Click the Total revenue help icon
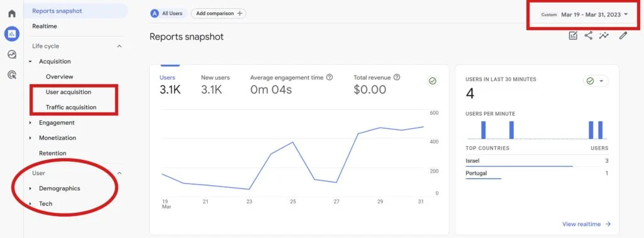644x238 pixels. [x=397, y=77]
